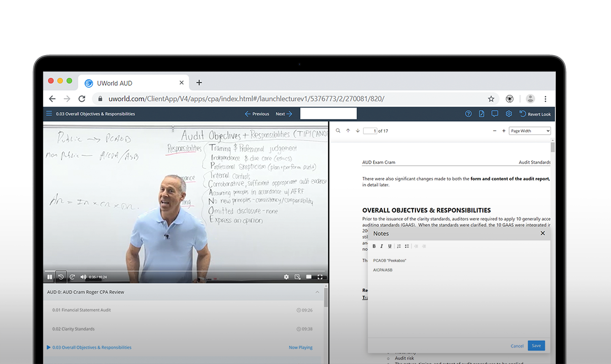Reload the browser page
The image size is (611, 364).
82,99
